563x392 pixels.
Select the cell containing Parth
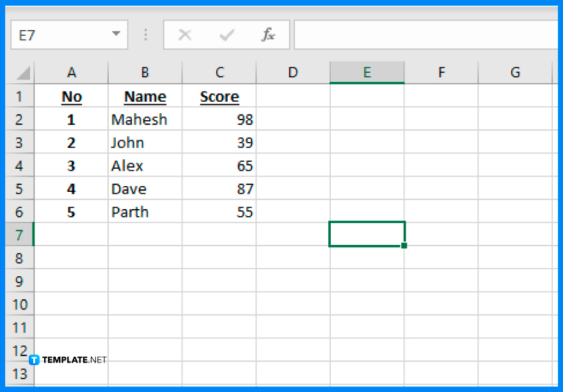(145, 212)
